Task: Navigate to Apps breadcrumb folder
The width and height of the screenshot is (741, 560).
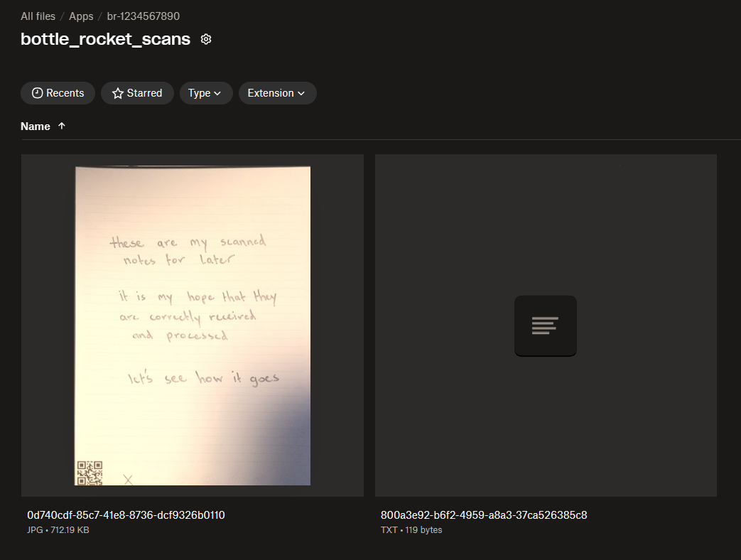Action: pos(81,16)
